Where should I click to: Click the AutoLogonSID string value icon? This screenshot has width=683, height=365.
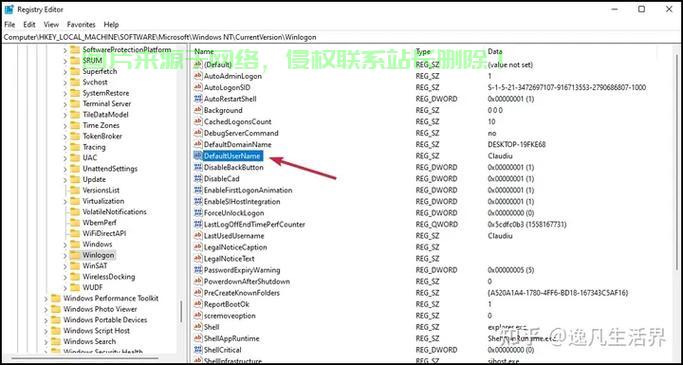[198, 88]
